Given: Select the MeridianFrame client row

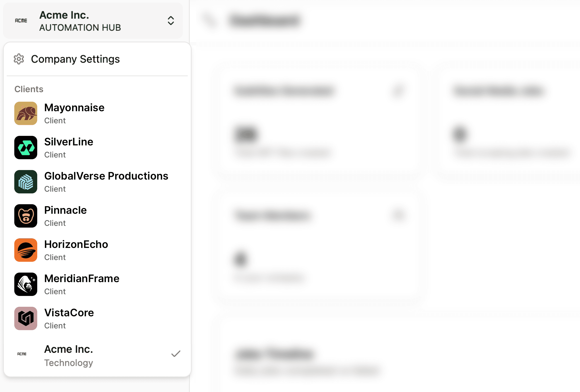Looking at the screenshot, I should click(x=82, y=284).
